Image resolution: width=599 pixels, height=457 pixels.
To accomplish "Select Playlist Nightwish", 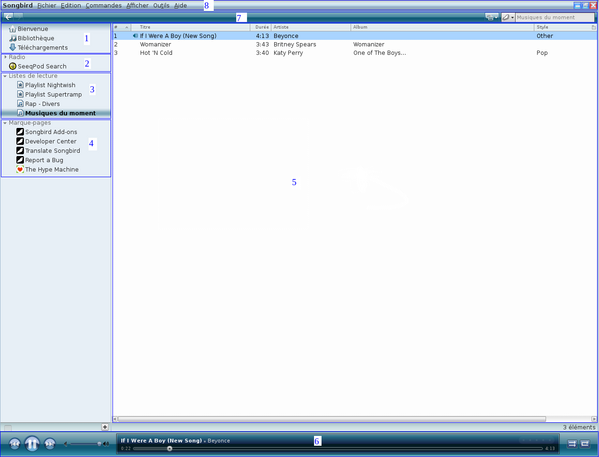I will point(46,85).
